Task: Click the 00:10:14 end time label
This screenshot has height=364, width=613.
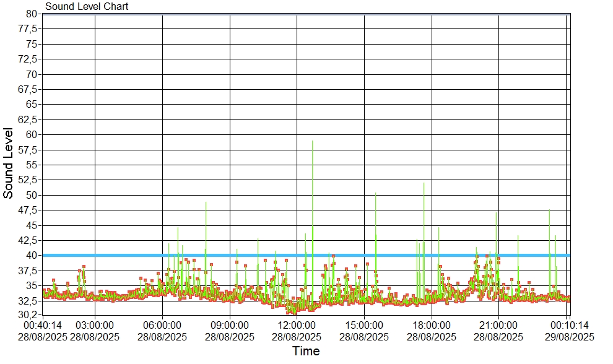Action: pos(569,325)
